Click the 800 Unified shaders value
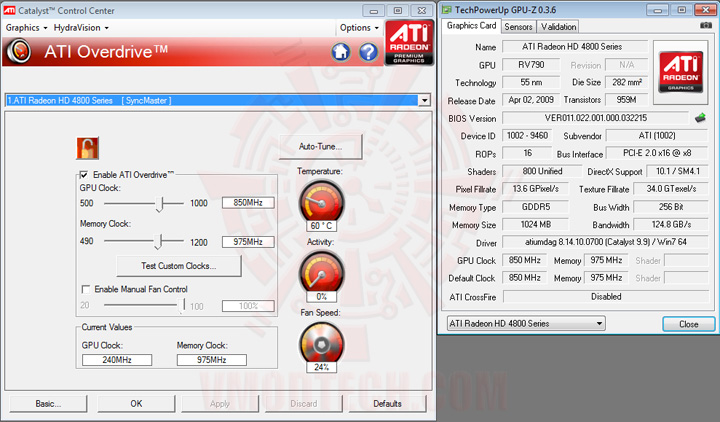Viewport: 720px width, 422px height. (542, 171)
